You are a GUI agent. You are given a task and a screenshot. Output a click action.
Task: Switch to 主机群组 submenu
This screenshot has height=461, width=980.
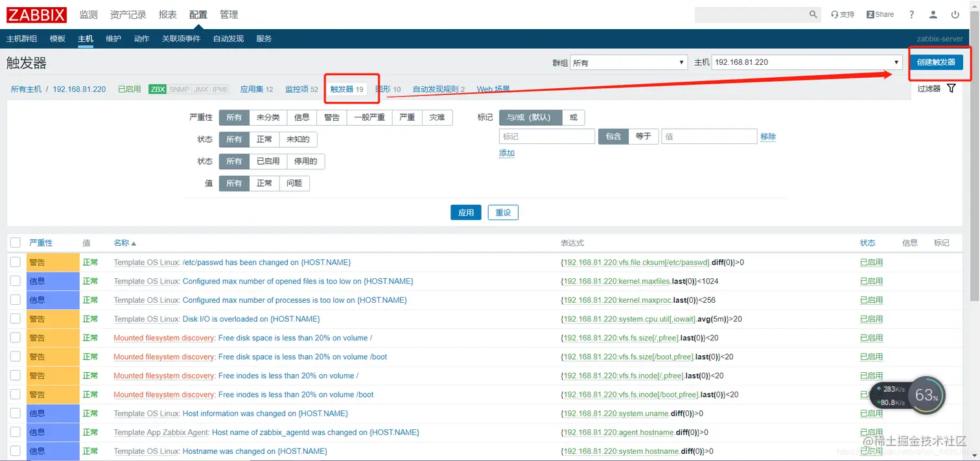pyautogui.click(x=21, y=39)
